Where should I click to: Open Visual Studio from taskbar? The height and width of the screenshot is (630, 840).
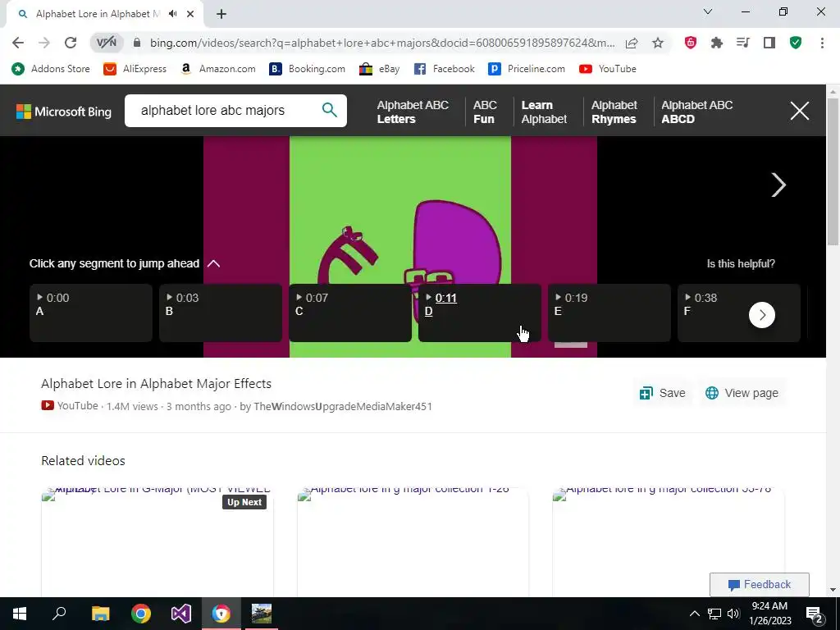pyautogui.click(x=181, y=614)
